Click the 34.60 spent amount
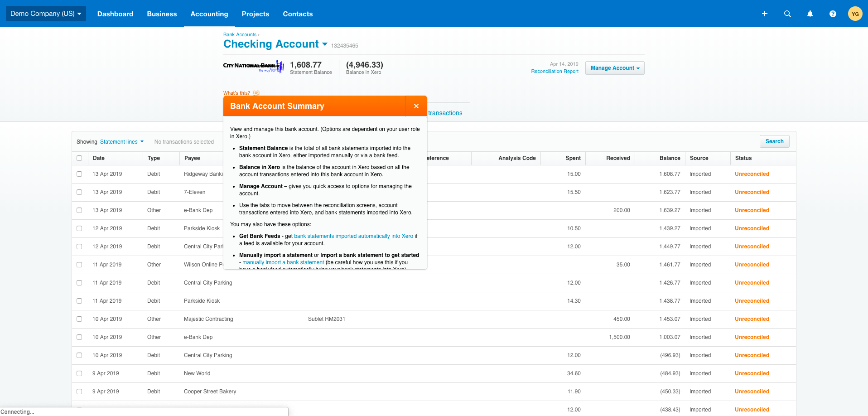 click(x=574, y=373)
